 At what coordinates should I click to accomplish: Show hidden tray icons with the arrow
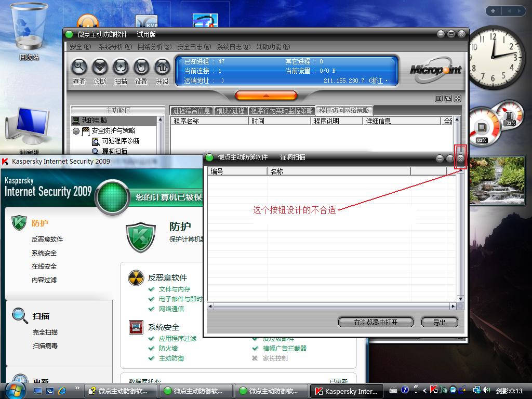[424, 391]
